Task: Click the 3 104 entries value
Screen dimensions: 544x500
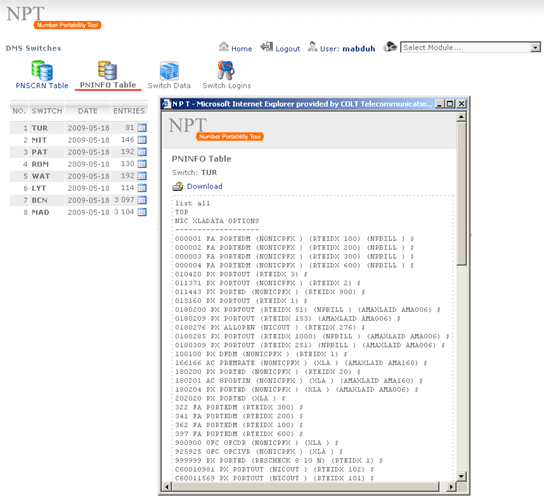Action: 124,212
